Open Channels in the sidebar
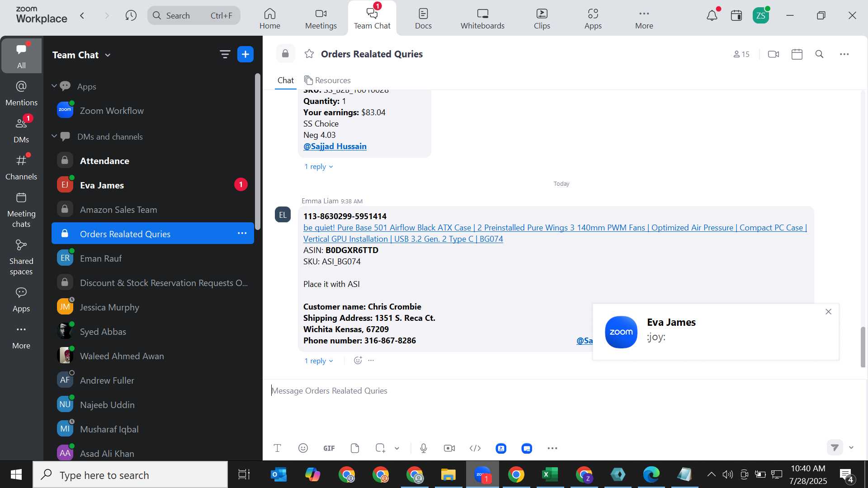The height and width of the screenshot is (488, 868). tap(21, 167)
